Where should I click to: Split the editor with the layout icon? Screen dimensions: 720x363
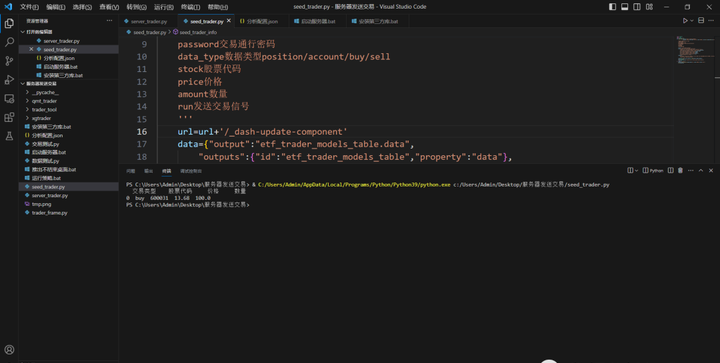click(x=701, y=21)
